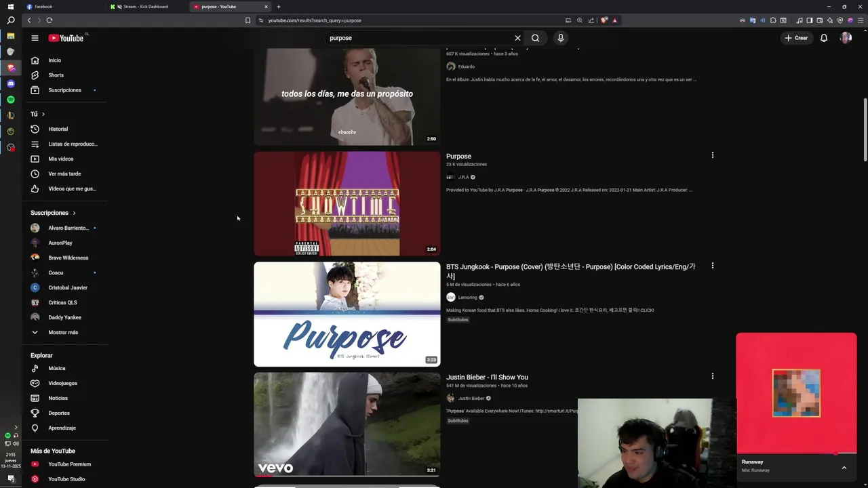Open Listas de reproducción

point(73,144)
